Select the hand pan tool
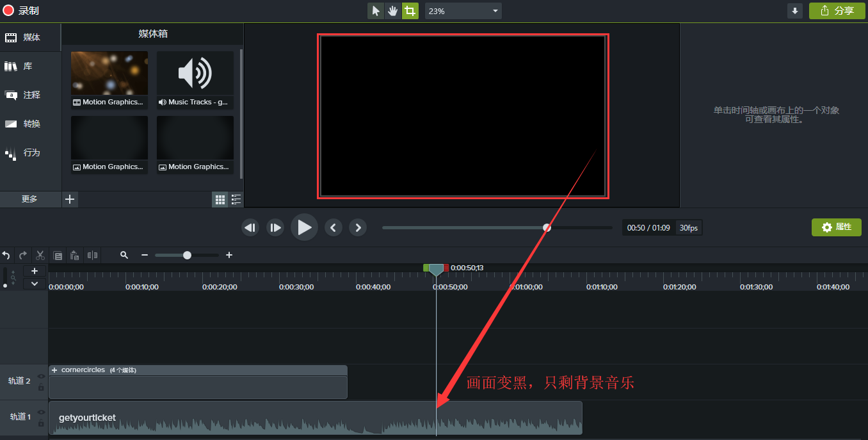This screenshot has height=440, width=868. pyautogui.click(x=393, y=11)
